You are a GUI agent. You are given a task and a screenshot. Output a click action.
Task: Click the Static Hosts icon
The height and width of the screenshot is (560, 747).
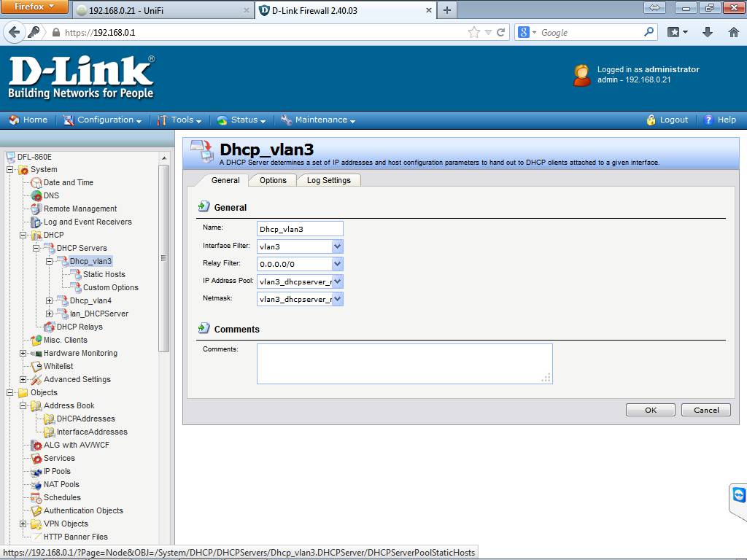[75, 274]
